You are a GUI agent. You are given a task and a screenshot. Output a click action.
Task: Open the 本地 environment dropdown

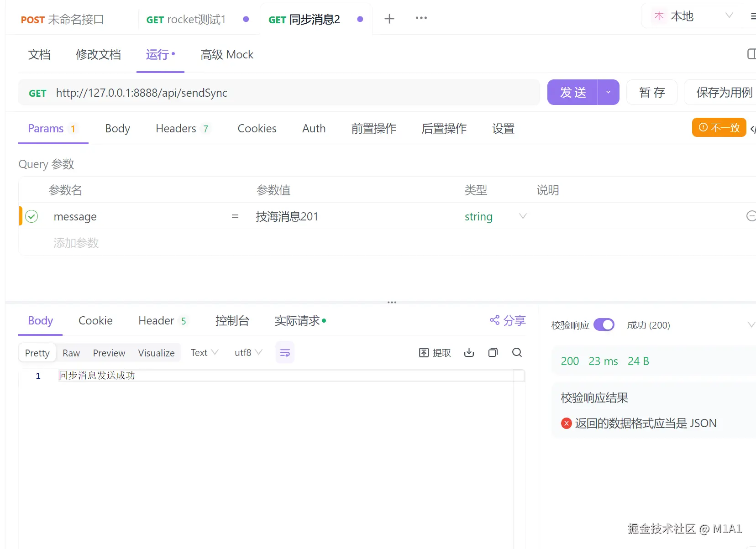tap(692, 16)
